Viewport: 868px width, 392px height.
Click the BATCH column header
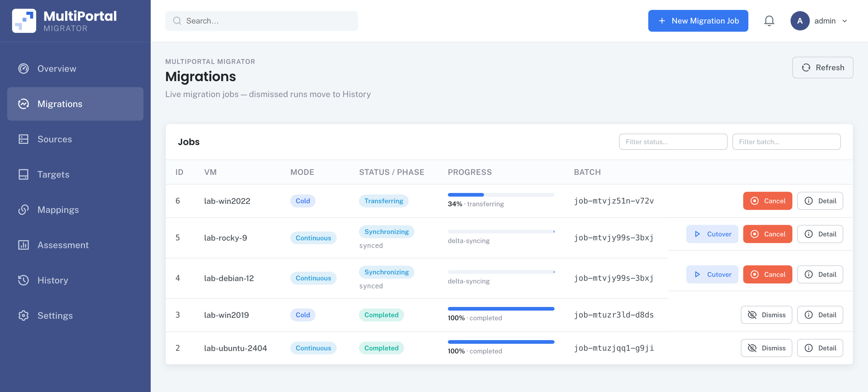tap(587, 172)
